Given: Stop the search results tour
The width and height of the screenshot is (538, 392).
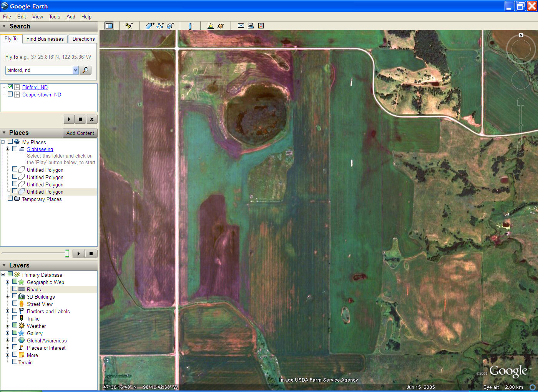Looking at the screenshot, I should pos(80,119).
